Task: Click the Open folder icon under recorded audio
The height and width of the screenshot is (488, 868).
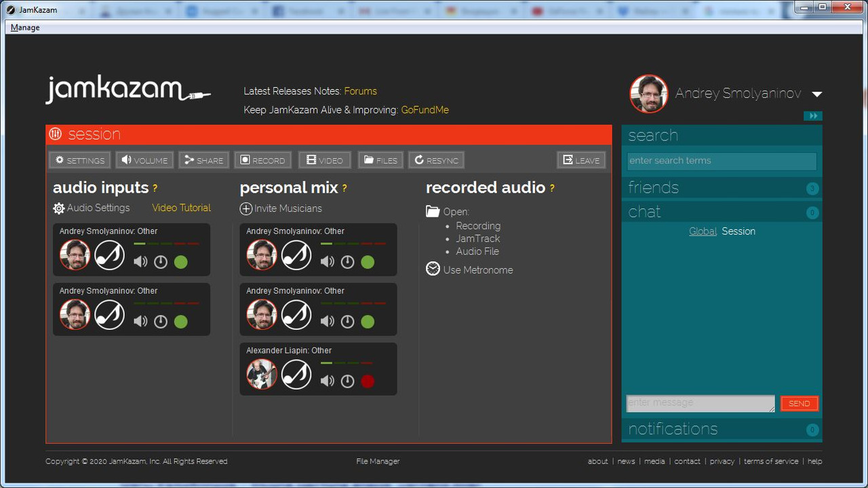Action: pos(433,211)
